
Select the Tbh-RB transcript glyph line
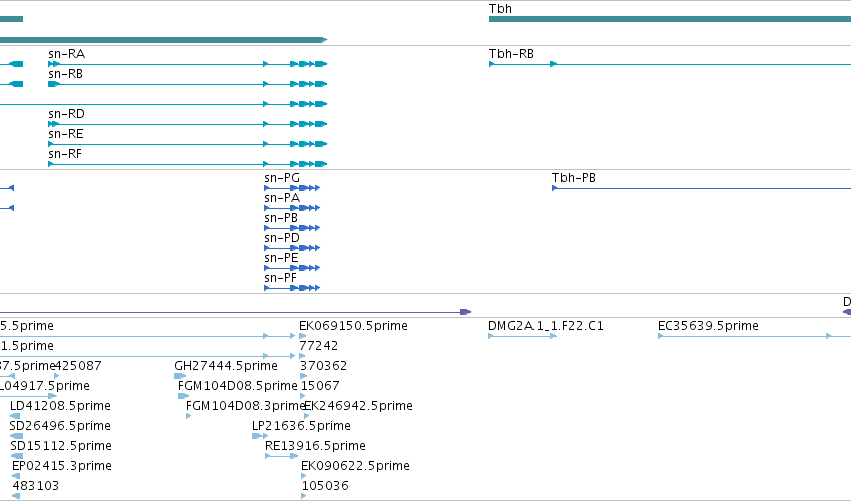[x=670, y=64]
